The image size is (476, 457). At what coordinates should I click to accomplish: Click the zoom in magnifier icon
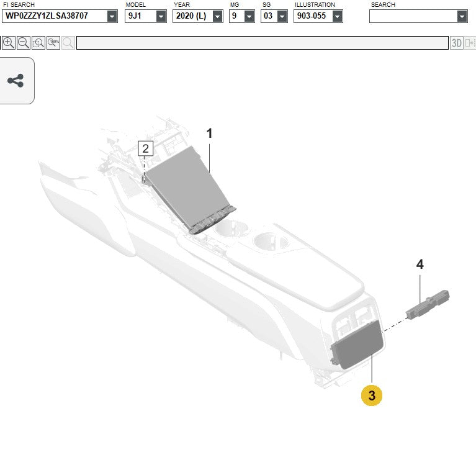point(9,43)
